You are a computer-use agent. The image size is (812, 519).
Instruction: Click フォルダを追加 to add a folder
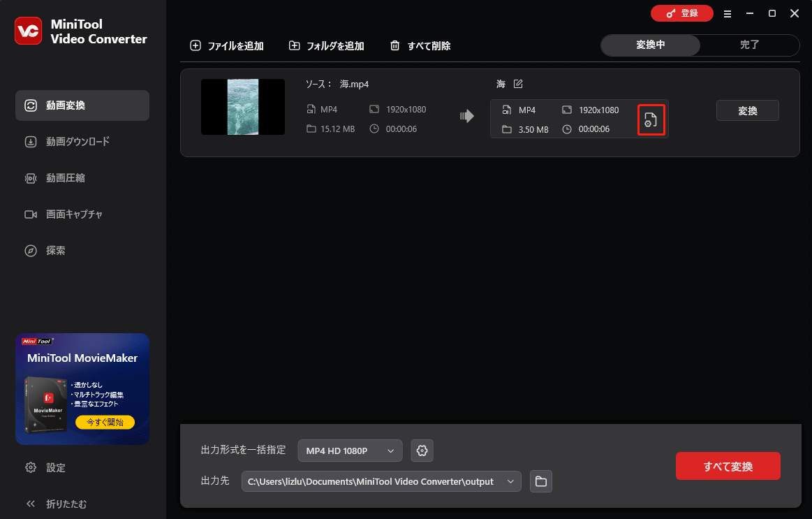(326, 45)
